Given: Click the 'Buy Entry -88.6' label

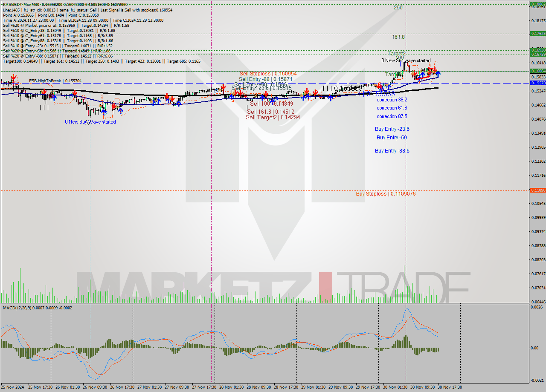Looking at the screenshot, I should (392, 151).
